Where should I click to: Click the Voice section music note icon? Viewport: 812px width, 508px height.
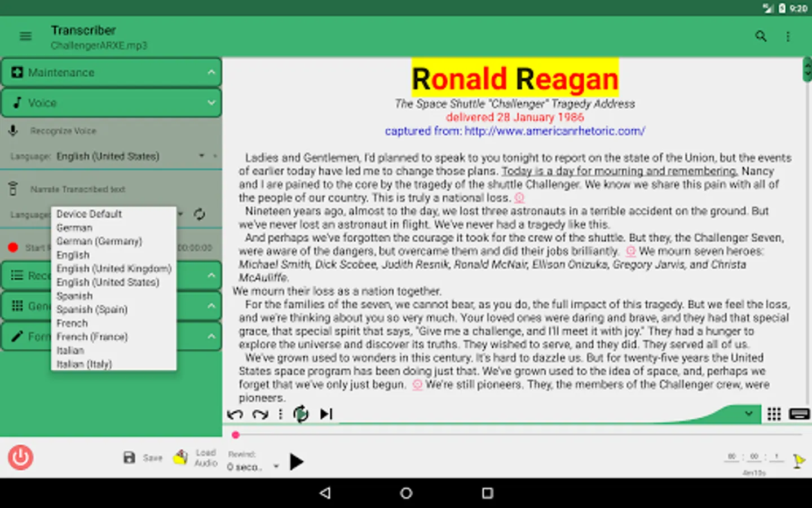pyautogui.click(x=17, y=103)
